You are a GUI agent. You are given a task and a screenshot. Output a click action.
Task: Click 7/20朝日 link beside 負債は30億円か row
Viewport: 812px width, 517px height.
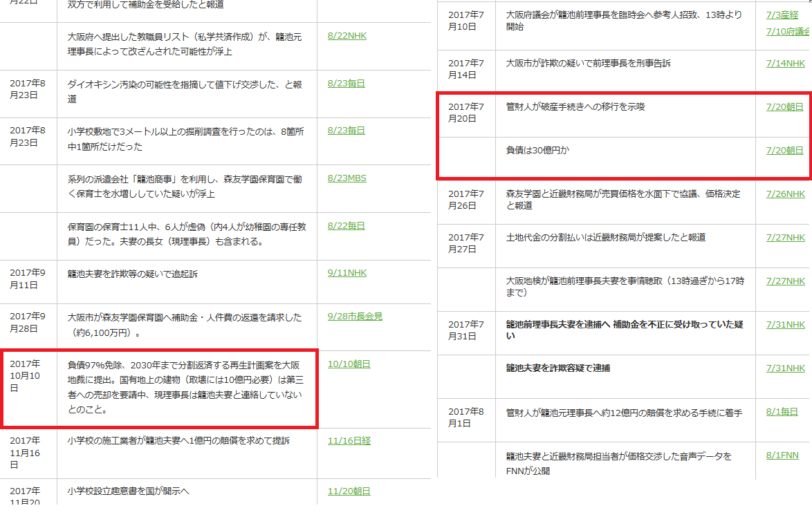[784, 150]
